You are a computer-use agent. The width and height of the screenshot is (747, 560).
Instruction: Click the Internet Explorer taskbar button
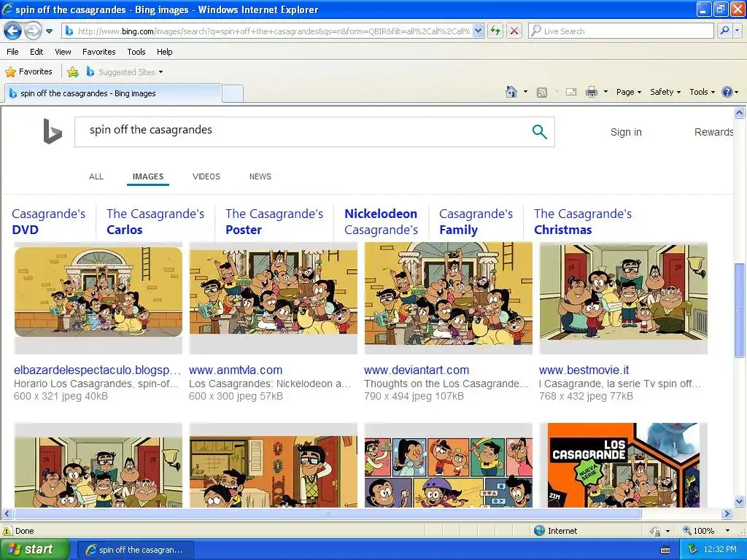[135, 550]
